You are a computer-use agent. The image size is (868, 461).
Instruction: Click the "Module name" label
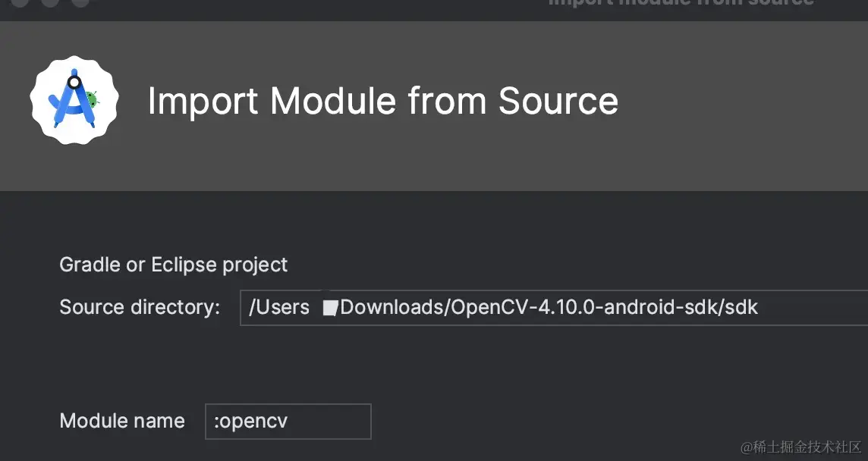pos(122,421)
